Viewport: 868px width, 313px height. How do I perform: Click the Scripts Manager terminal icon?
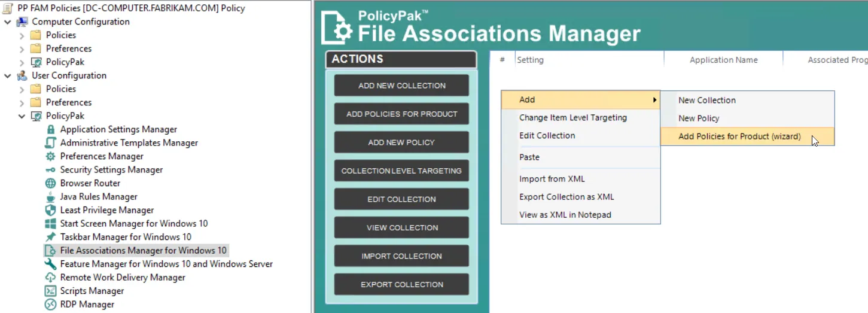[x=50, y=291]
